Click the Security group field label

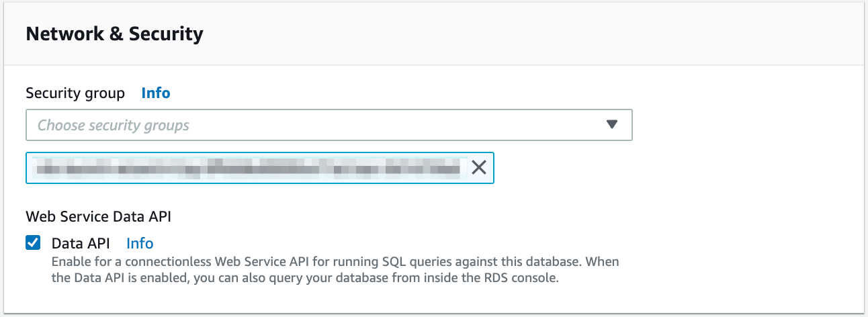(75, 93)
